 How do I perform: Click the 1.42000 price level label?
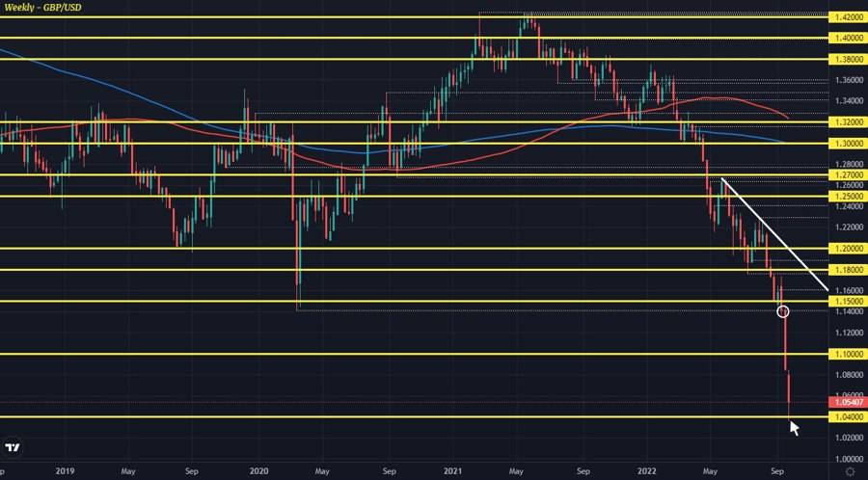pyautogui.click(x=848, y=17)
